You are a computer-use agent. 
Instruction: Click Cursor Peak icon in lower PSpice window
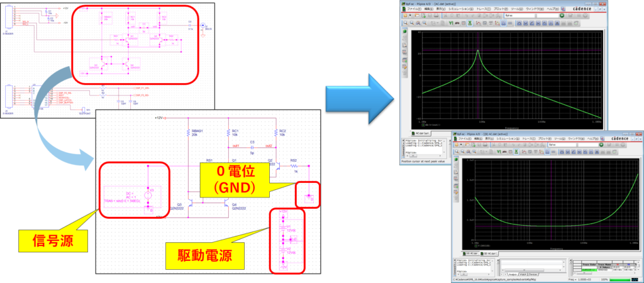(x=562, y=152)
